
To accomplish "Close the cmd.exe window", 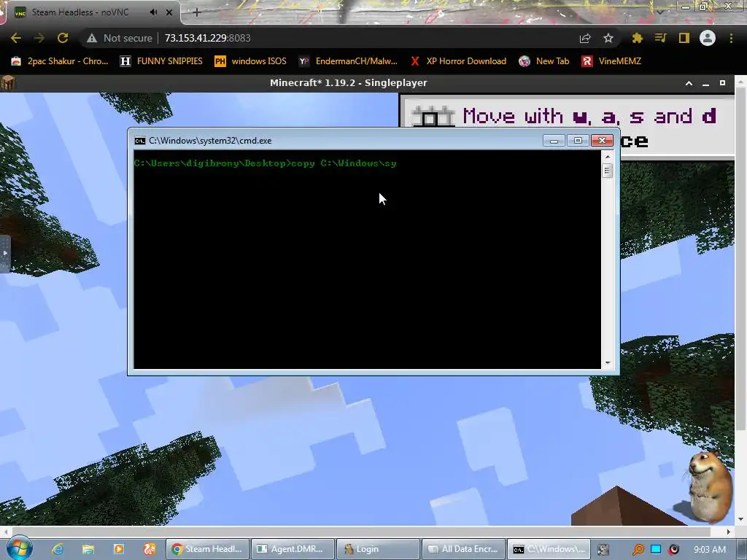I will pyautogui.click(x=602, y=141).
